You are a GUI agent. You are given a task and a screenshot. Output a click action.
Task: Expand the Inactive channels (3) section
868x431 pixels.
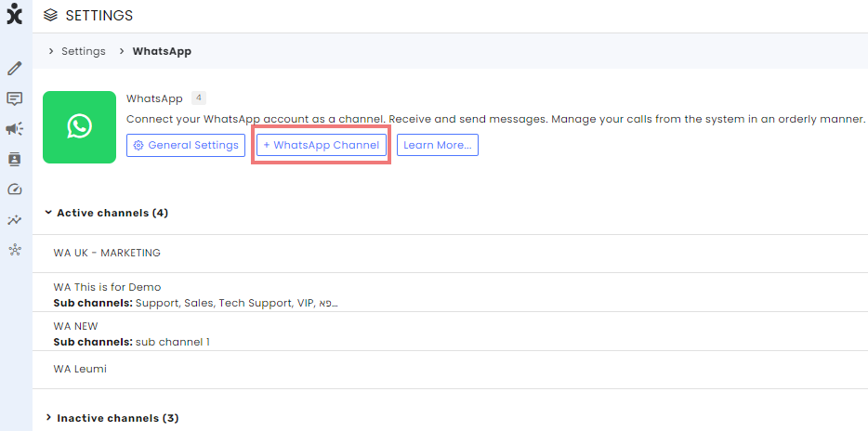click(112, 418)
